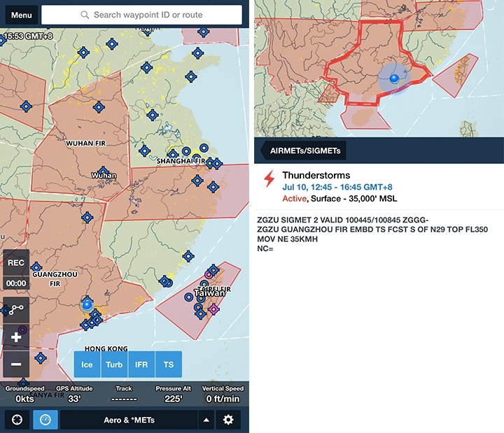Click the red thunderstorm lightning icon
Image resolution: width=504 pixels, height=433 pixels.
[x=269, y=178]
